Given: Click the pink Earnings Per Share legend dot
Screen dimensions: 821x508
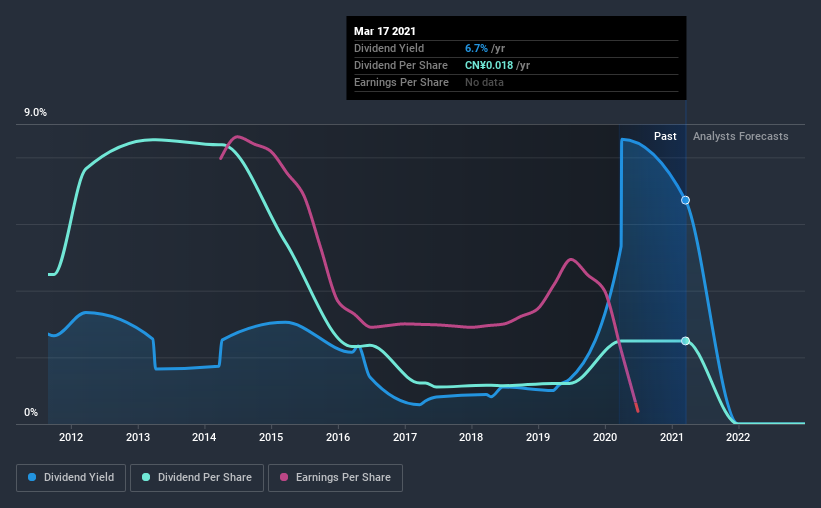Looking at the screenshot, I should click(x=284, y=477).
